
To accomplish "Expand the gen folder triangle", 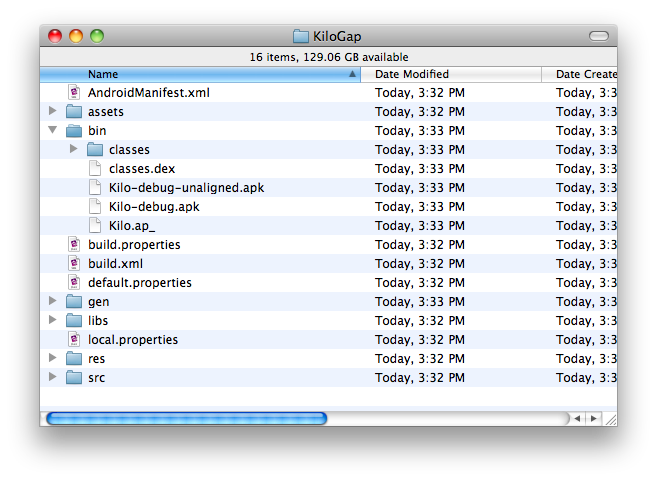I will pos(53,301).
